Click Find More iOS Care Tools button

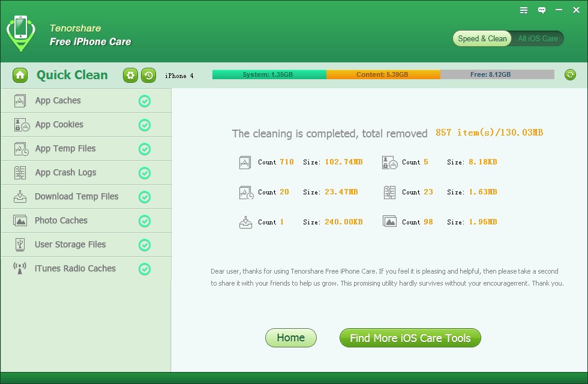pos(410,338)
